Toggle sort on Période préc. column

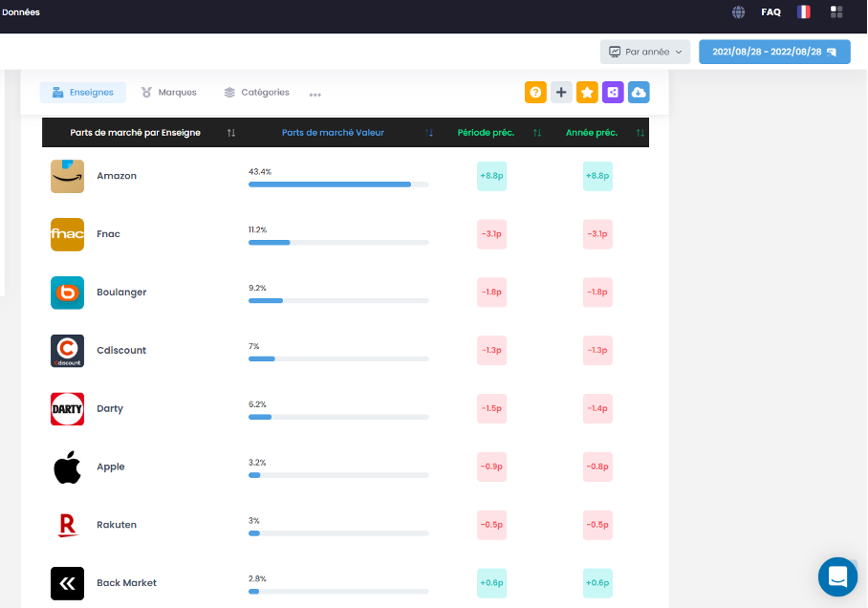click(x=537, y=133)
